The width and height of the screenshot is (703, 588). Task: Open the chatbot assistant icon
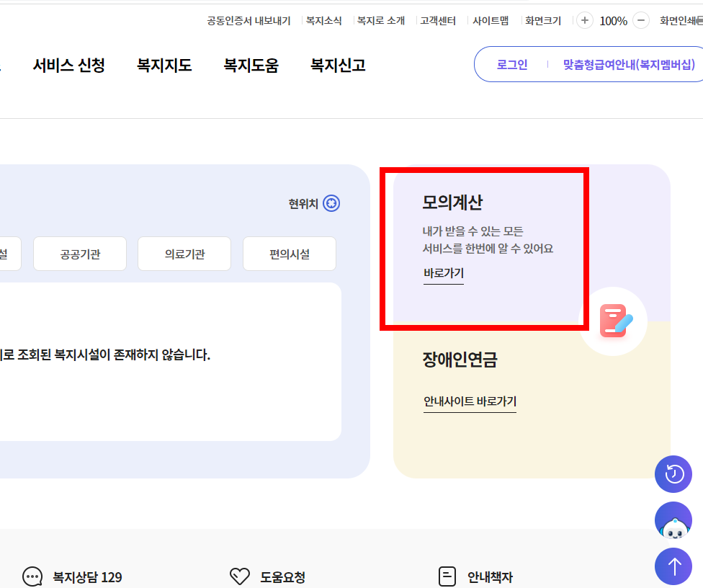tap(673, 520)
